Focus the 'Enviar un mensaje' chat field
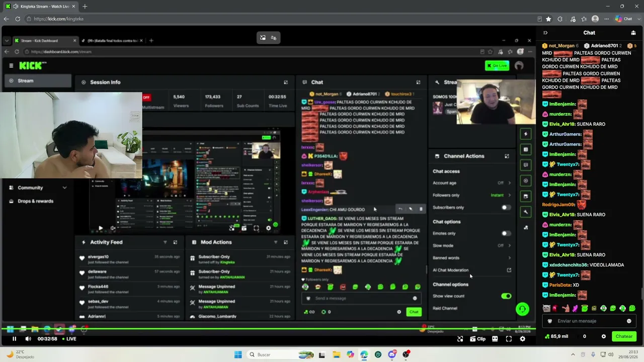The image size is (644, 362). pyautogui.click(x=589, y=321)
